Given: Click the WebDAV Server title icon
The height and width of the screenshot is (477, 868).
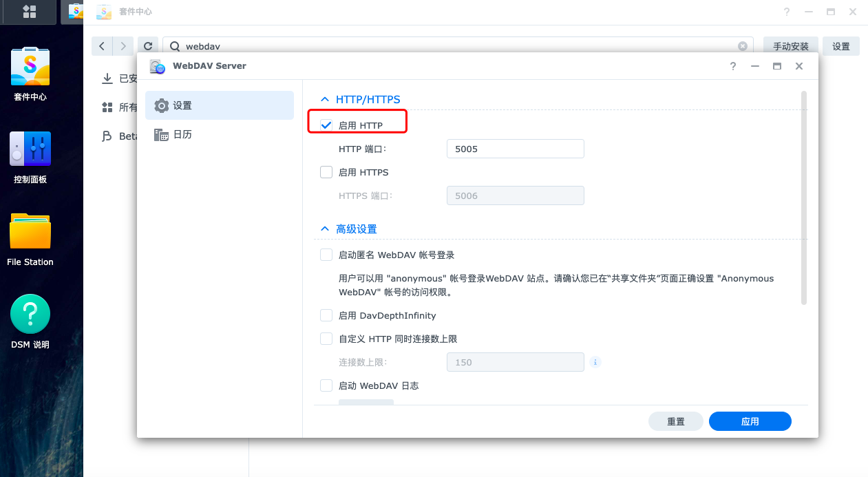Looking at the screenshot, I should click(158, 66).
